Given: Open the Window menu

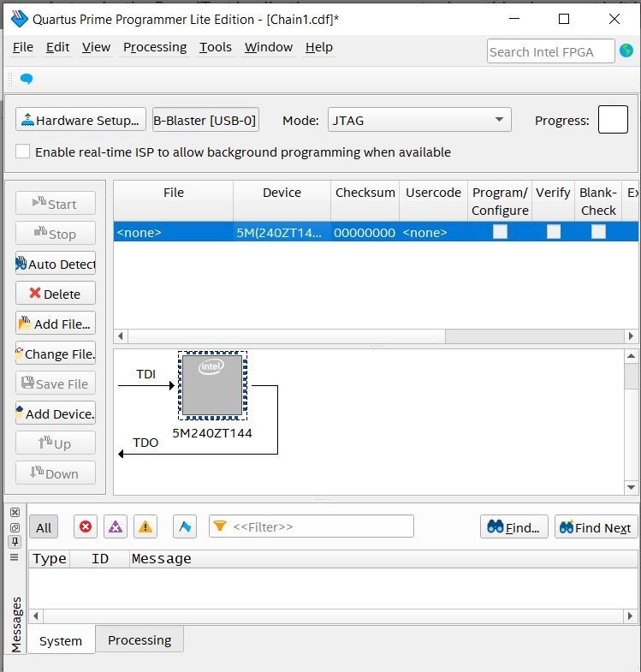Looking at the screenshot, I should (268, 47).
